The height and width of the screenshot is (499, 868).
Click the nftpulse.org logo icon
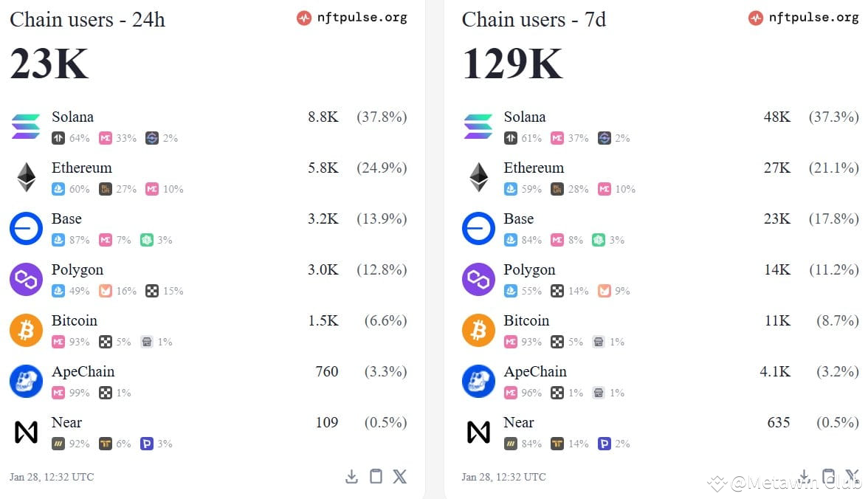point(303,17)
